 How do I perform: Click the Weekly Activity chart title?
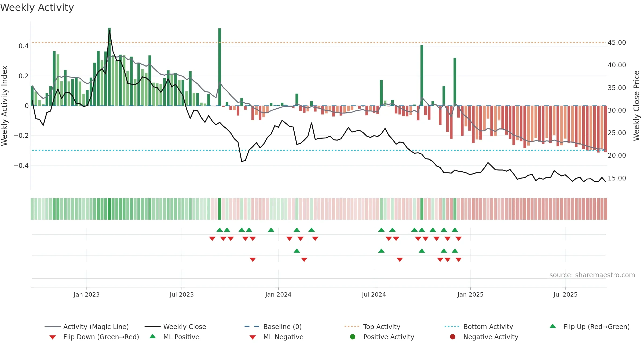[x=37, y=8]
